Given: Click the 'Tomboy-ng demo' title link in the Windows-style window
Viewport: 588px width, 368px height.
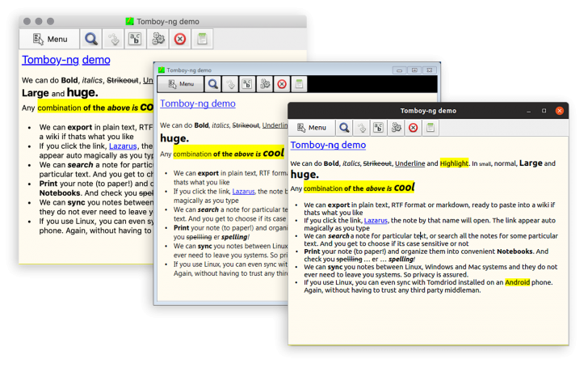Looking at the screenshot, I should [198, 104].
